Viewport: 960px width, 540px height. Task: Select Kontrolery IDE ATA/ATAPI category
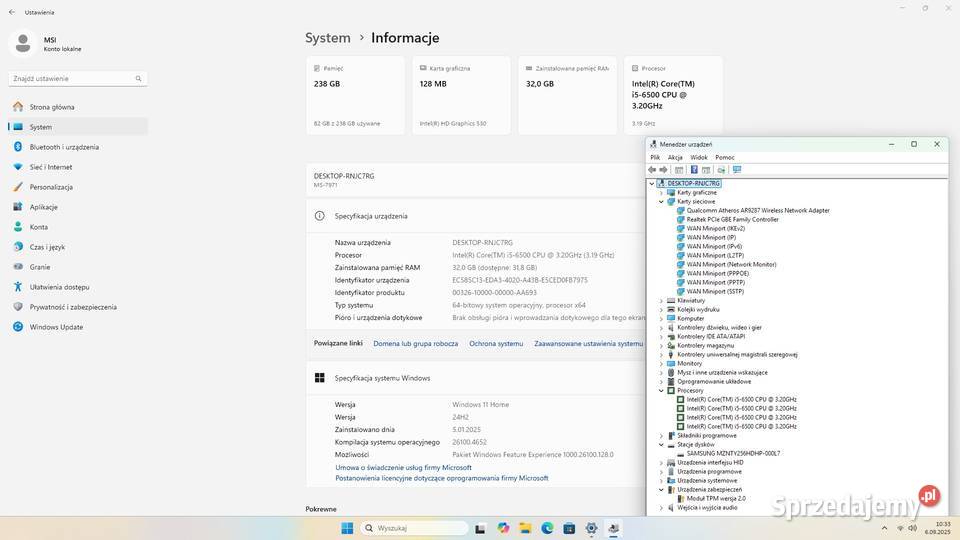711,337
